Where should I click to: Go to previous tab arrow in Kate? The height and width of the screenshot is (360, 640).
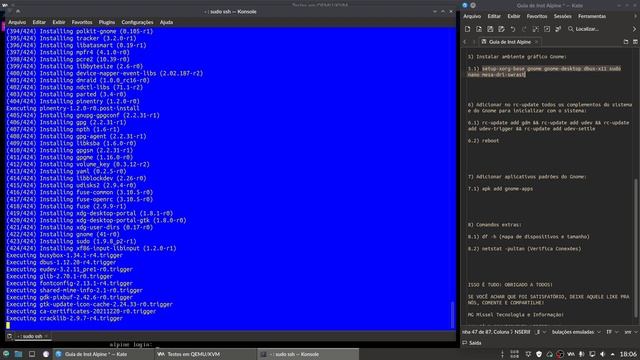click(464, 42)
